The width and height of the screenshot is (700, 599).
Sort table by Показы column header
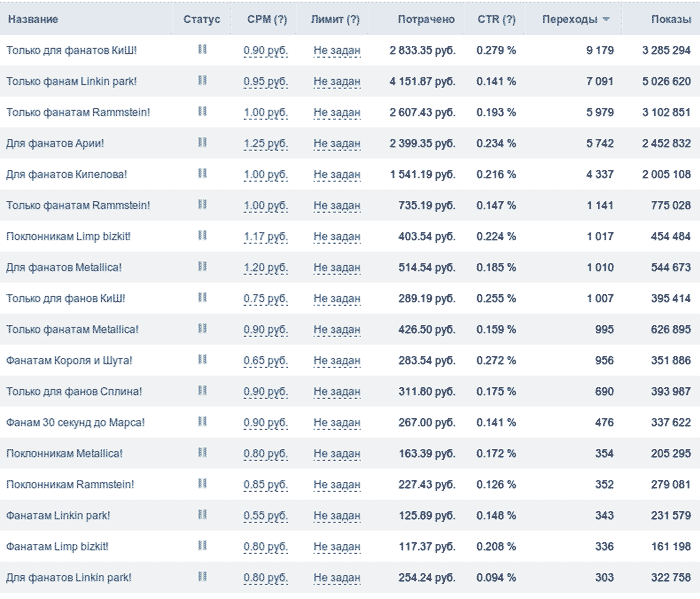click(x=671, y=19)
